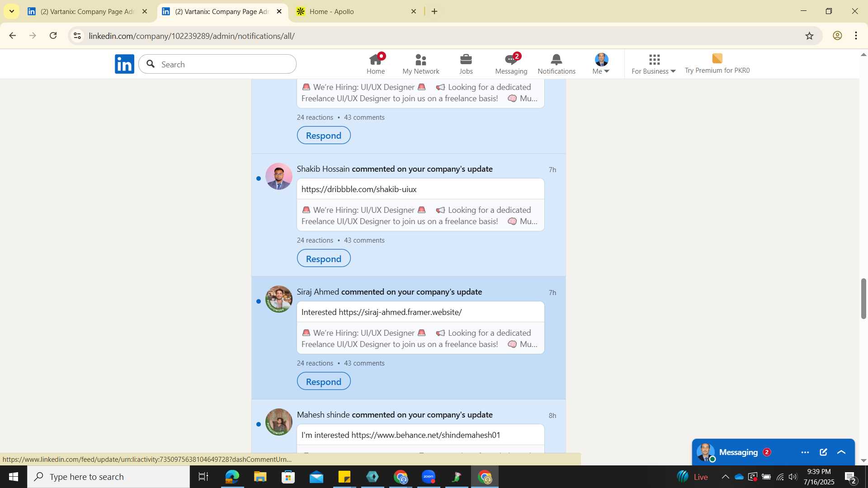Click Try Premium for PKR0
Viewport: 868px width, 488px height.
coord(717,64)
